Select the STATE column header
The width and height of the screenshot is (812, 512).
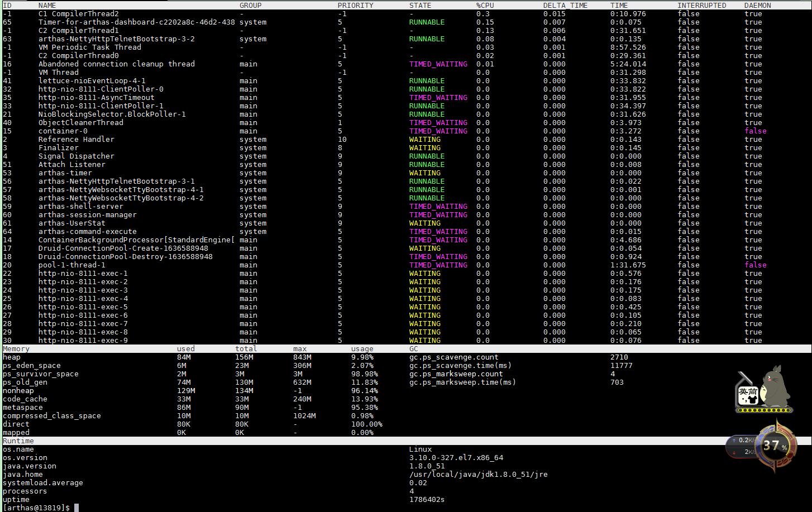pyautogui.click(x=421, y=5)
